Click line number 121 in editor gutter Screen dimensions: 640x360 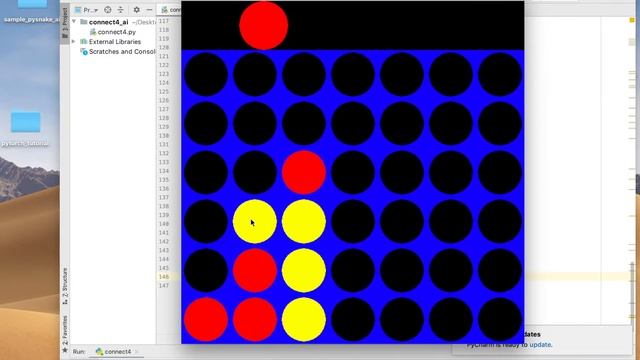pyautogui.click(x=164, y=56)
